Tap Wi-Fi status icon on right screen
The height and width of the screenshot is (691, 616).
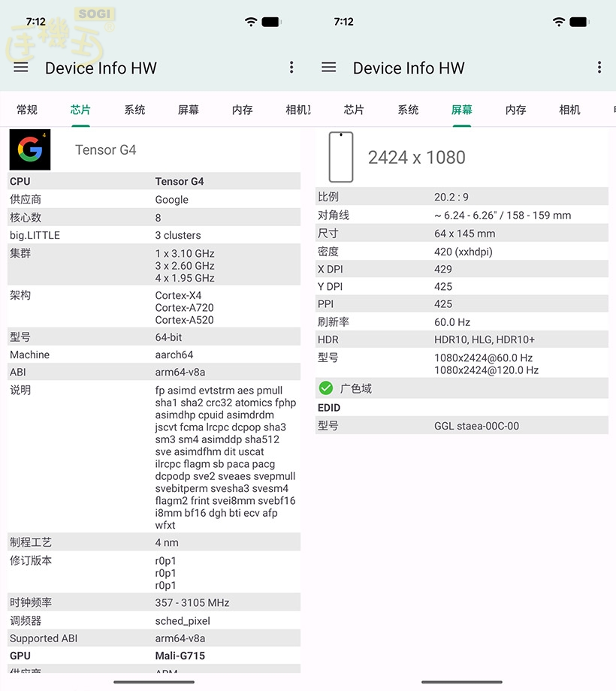pyautogui.click(x=559, y=22)
